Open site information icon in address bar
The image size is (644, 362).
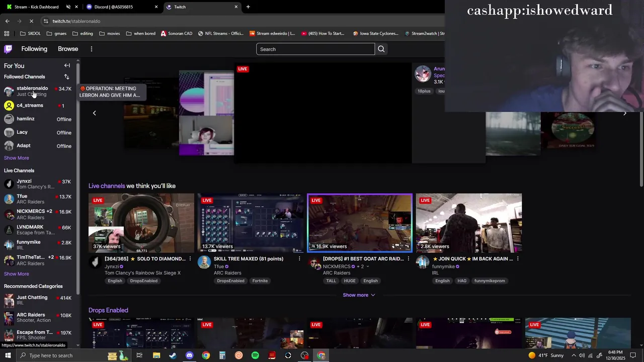point(46,21)
